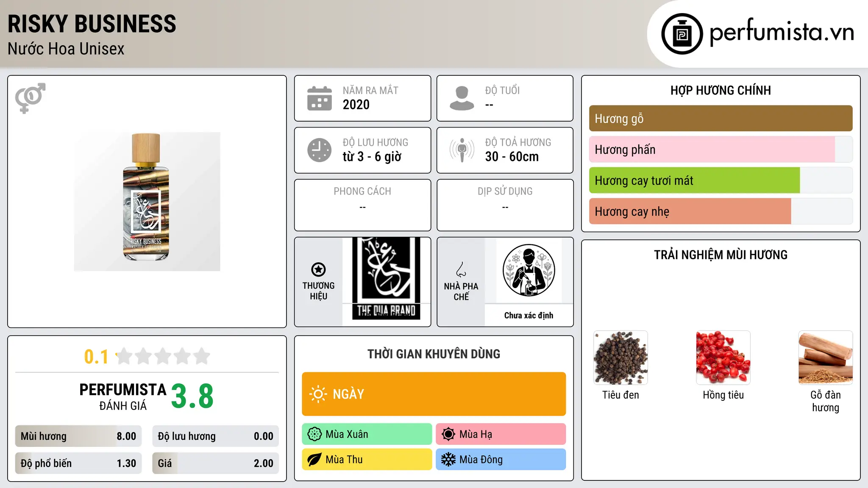Click the Hương phấn accord bar
The width and height of the screenshot is (868, 488).
pos(721,150)
